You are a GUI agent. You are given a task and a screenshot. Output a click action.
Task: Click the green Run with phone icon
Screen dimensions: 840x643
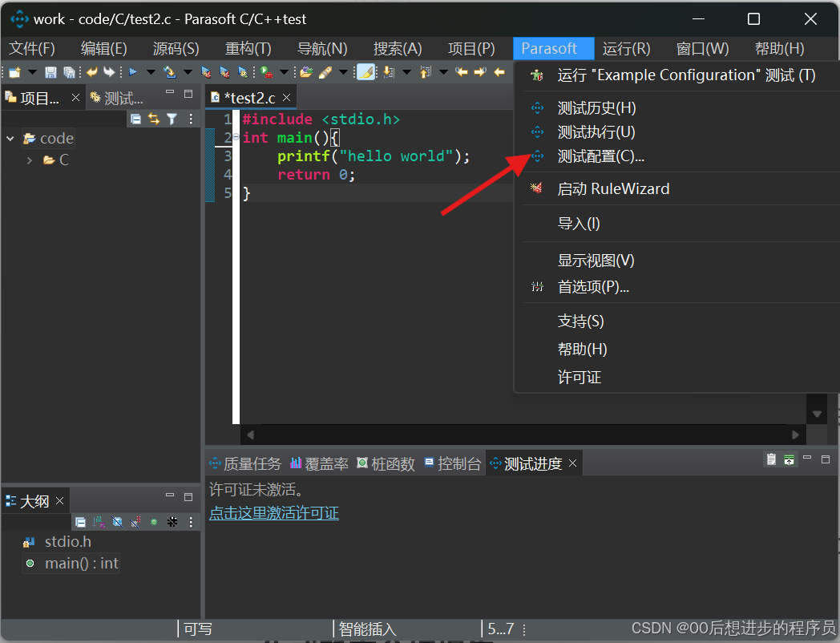tap(266, 72)
